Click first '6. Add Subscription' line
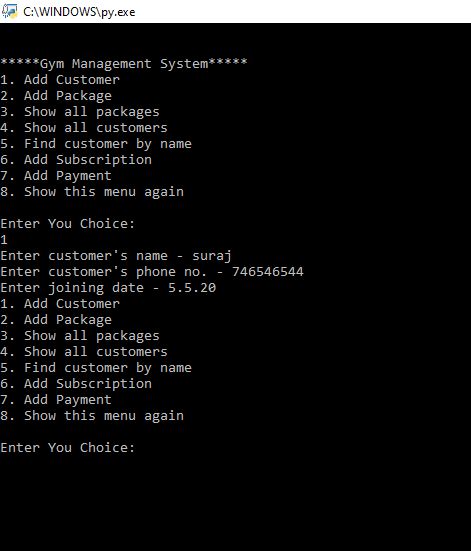The height and width of the screenshot is (551, 471). tap(76, 160)
